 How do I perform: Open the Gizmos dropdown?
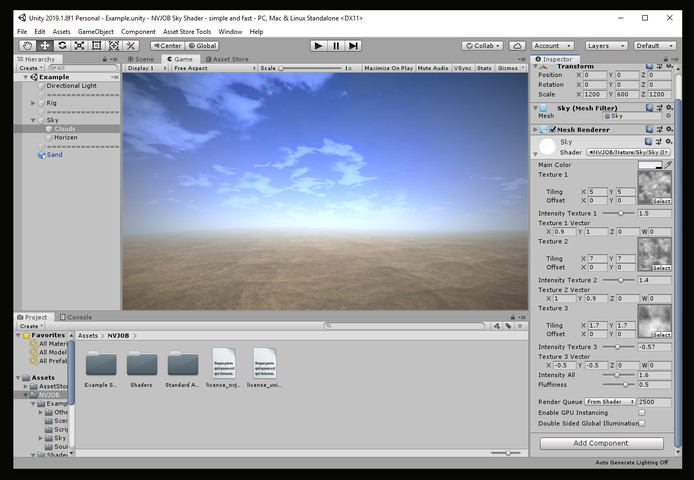click(x=510, y=68)
